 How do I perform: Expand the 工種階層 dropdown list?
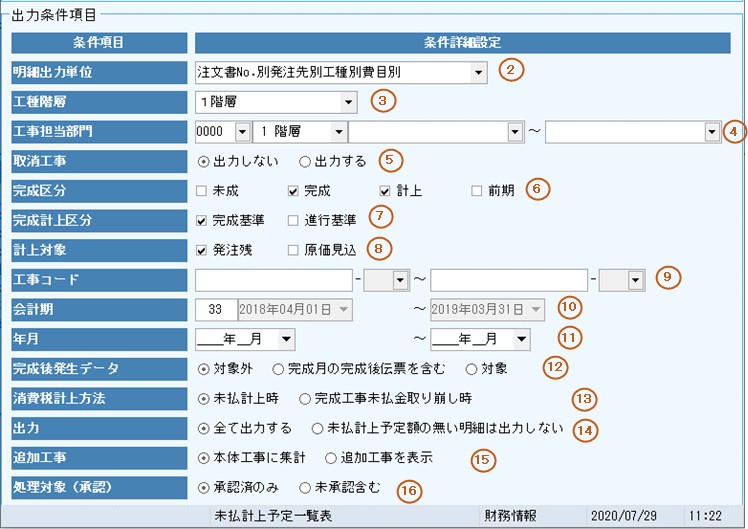click(348, 101)
